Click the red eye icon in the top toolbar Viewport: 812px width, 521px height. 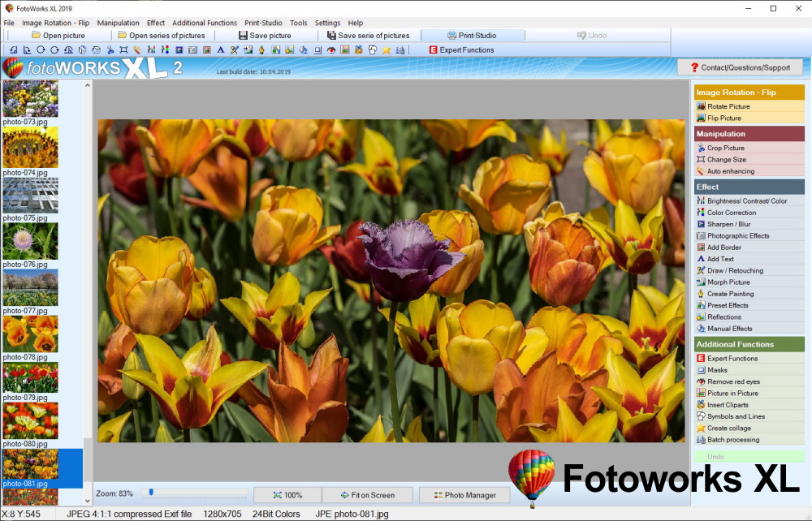click(330, 50)
